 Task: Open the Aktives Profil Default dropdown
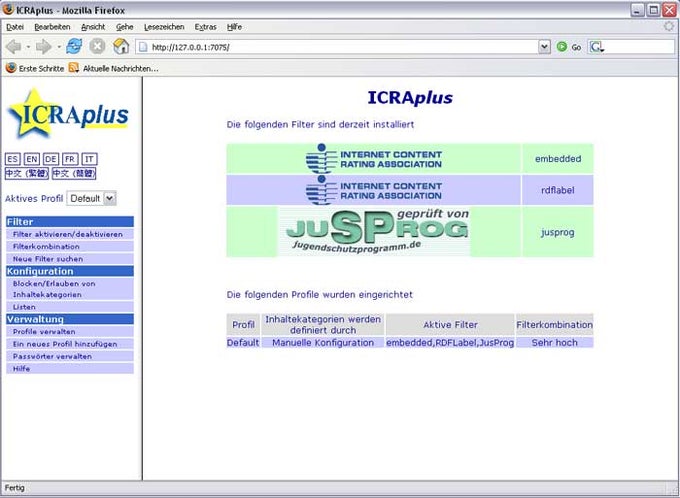point(92,198)
